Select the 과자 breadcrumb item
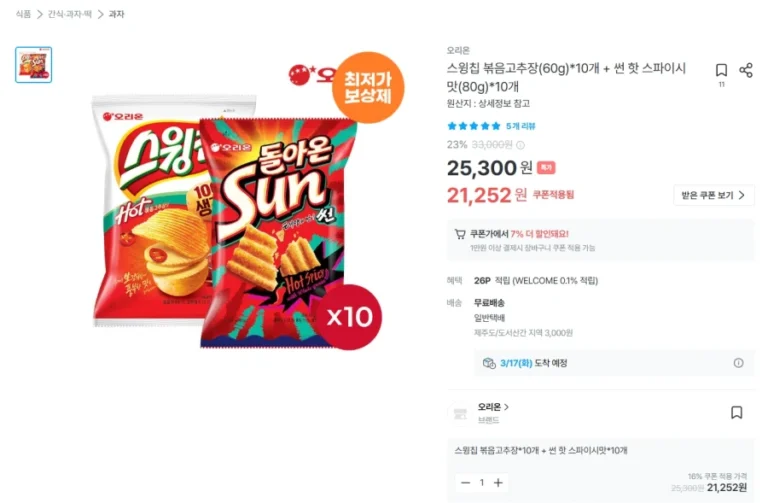768x503 pixels. [x=116, y=14]
